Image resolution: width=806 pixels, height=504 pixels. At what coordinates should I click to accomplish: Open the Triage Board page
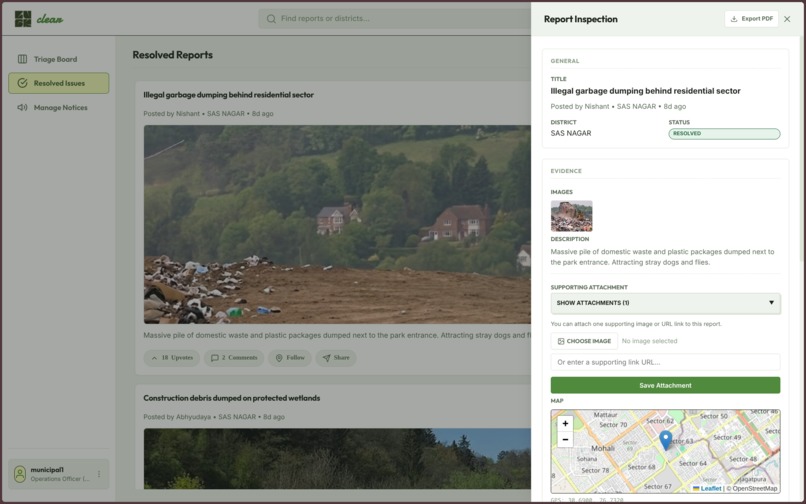[x=59, y=59]
